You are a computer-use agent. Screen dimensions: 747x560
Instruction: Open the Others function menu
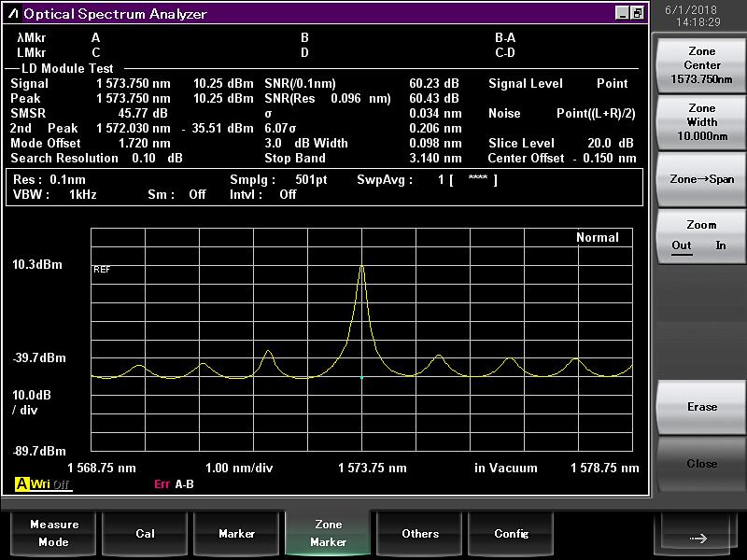pyautogui.click(x=420, y=533)
